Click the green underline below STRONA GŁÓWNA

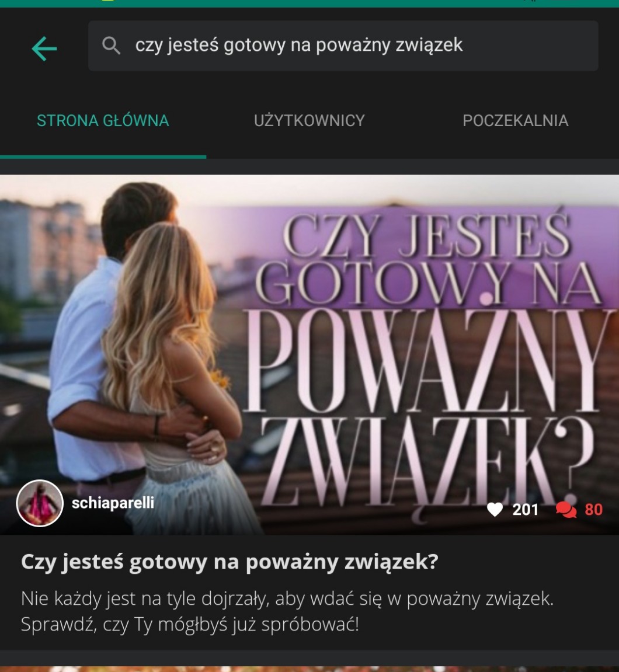tap(103, 157)
